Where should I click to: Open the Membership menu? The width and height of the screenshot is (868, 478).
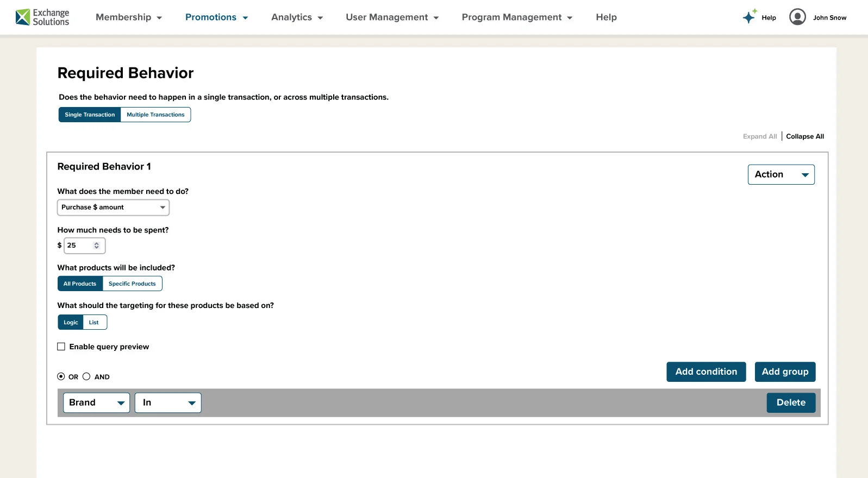(129, 17)
